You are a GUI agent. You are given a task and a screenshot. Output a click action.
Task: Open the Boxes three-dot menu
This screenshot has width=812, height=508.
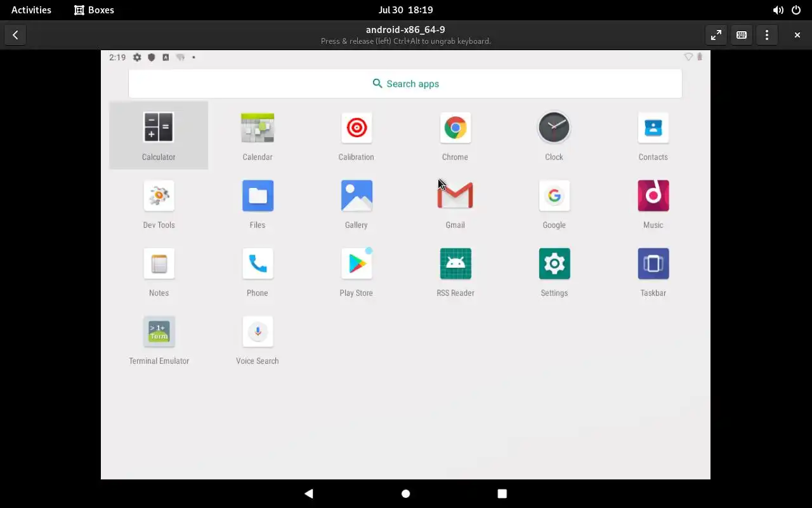(x=767, y=35)
